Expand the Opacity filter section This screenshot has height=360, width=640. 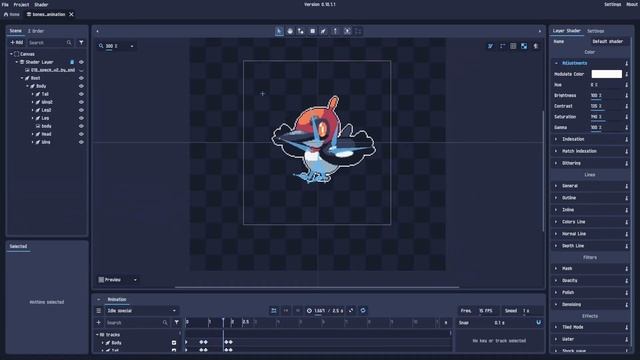click(556, 281)
